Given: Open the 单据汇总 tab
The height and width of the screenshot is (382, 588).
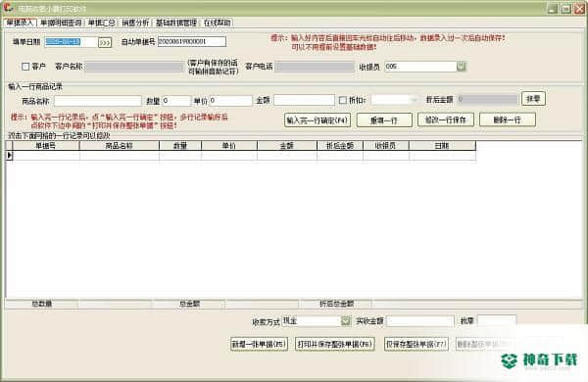Looking at the screenshot, I should click(101, 23).
